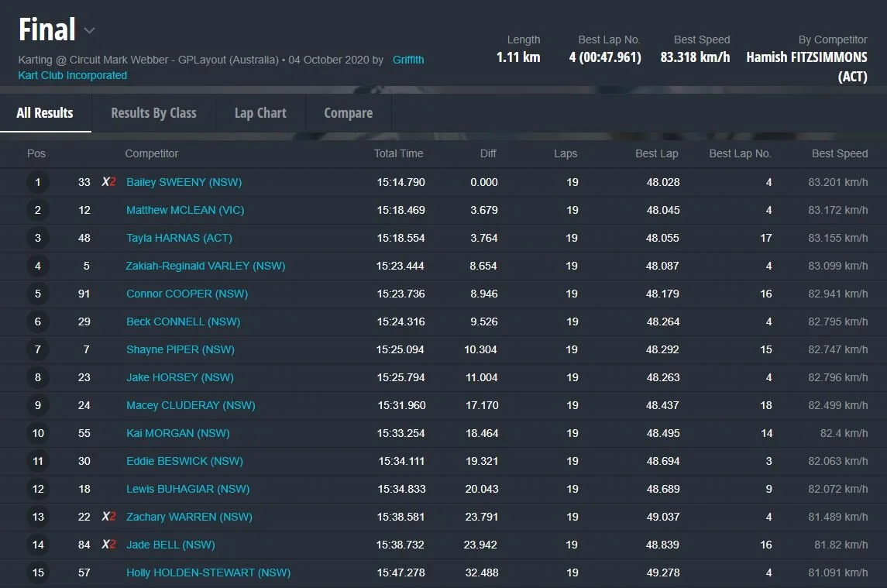
Task: Open Bailey SWEENY (NSW) competitor link
Action: click(x=184, y=182)
